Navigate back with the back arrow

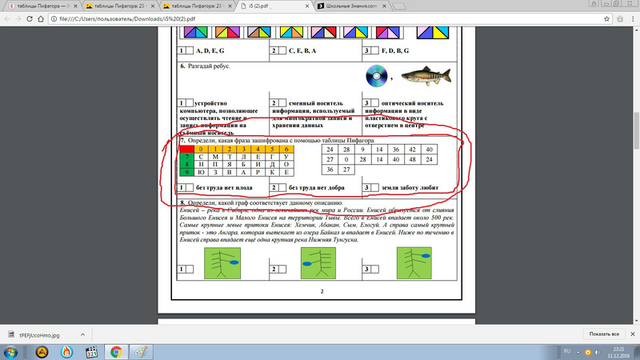click(x=7, y=19)
